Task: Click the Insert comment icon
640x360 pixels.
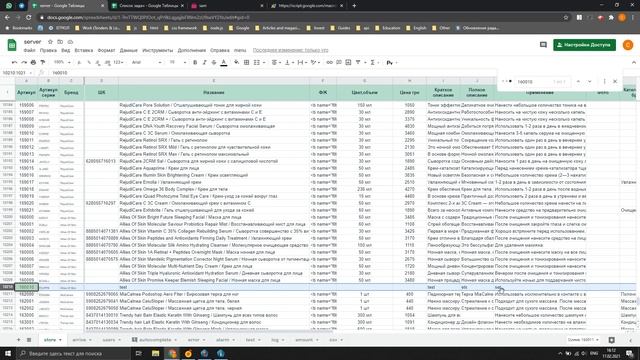Action: [339, 62]
